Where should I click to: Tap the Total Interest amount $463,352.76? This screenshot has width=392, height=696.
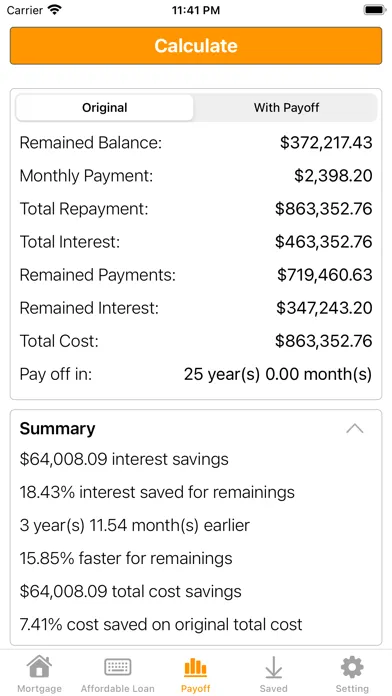tap(324, 242)
